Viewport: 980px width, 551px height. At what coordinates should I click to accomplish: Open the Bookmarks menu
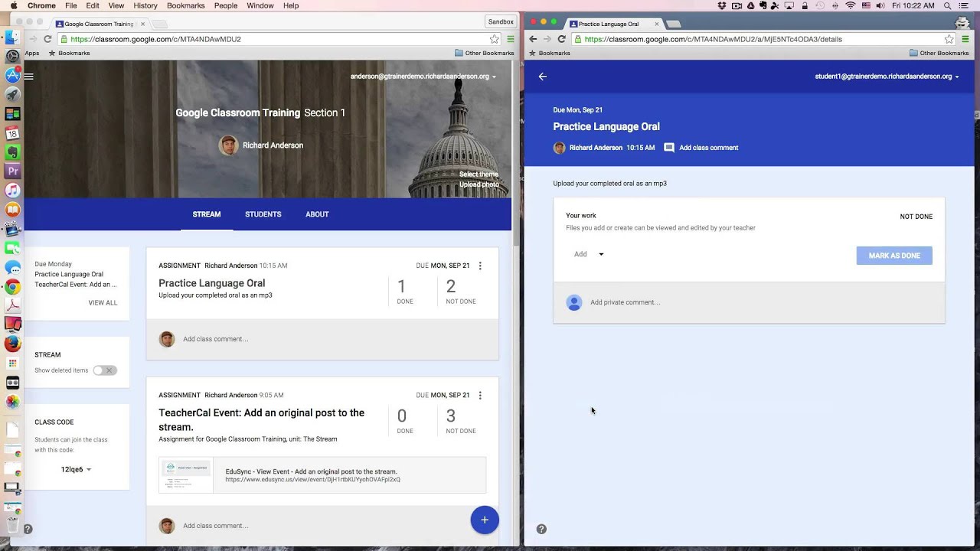pos(186,5)
